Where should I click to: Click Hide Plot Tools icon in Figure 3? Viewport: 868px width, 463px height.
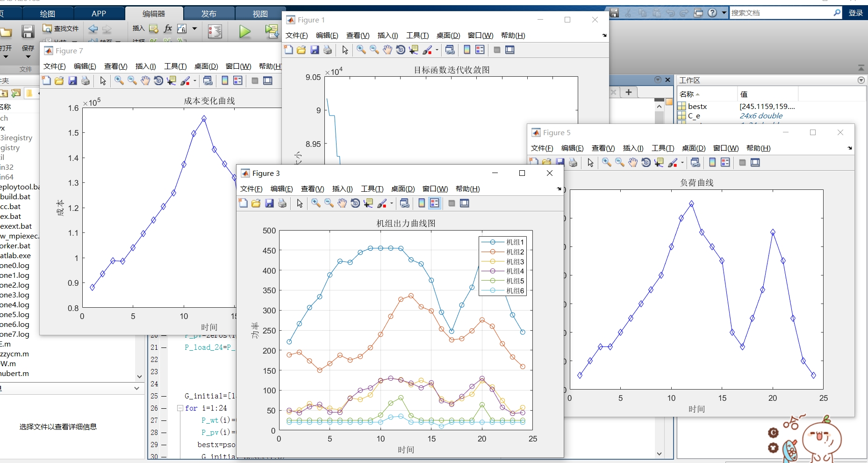pyautogui.click(x=452, y=203)
